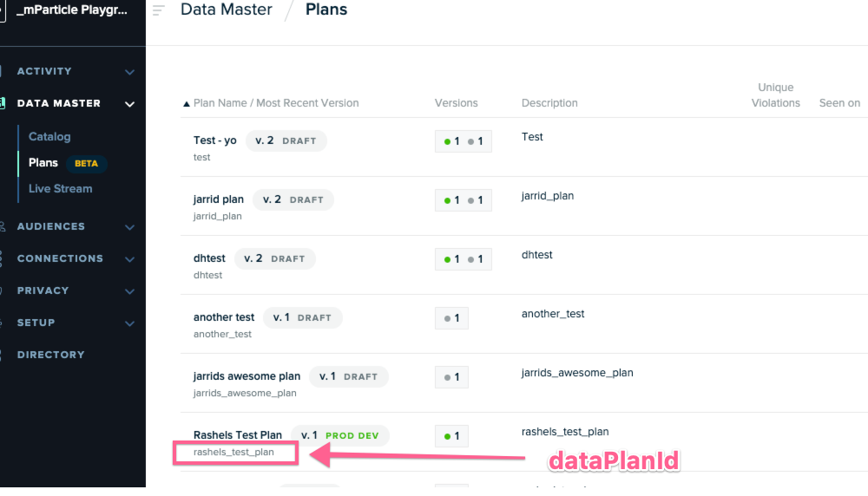
Task: Click v. 2 DRAFT tag on Test - yo
Action: (286, 140)
